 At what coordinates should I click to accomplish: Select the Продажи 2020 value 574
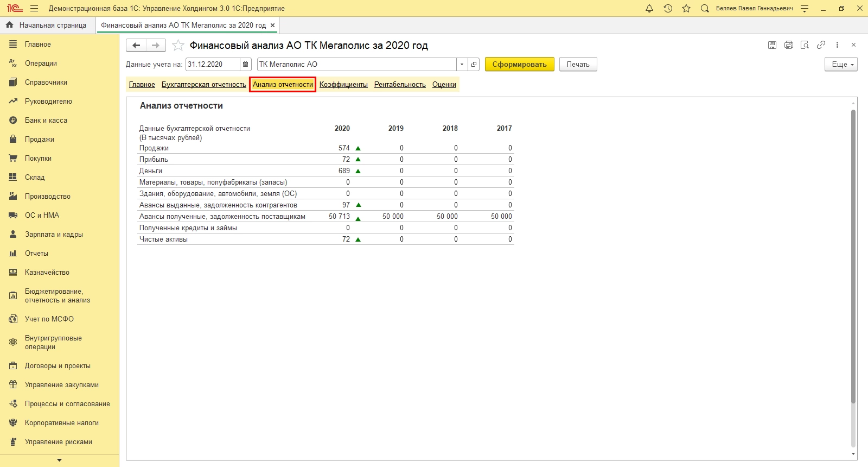344,148
